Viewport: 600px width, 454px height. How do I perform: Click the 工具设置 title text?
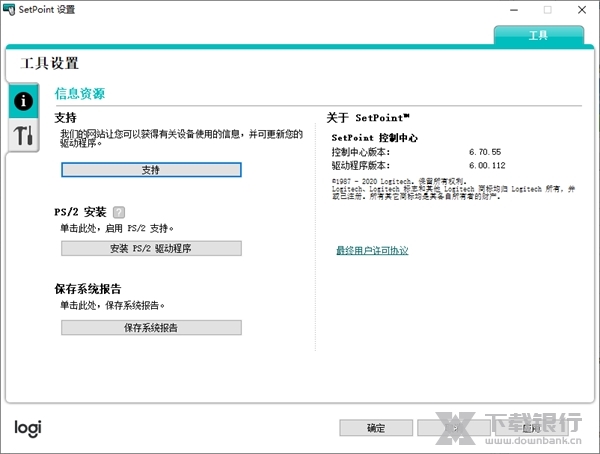tap(49, 64)
